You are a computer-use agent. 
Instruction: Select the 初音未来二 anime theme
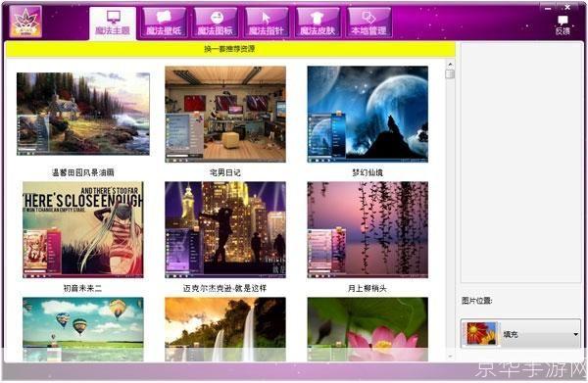[83, 230]
